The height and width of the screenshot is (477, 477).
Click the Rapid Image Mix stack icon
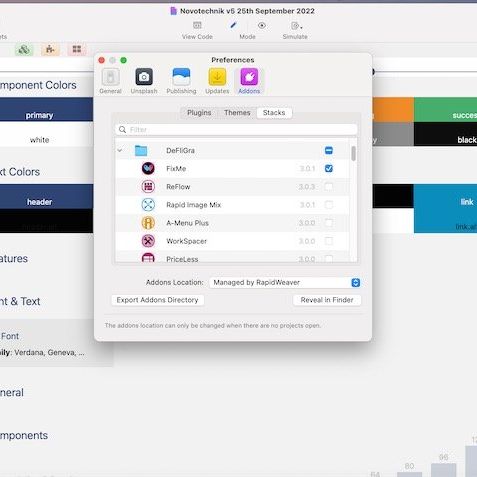pyautogui.click(x=148, y=205)
